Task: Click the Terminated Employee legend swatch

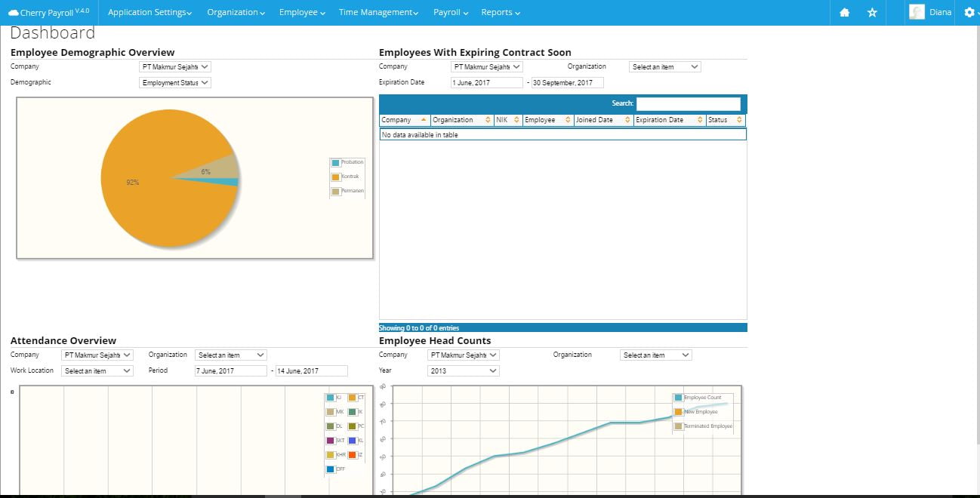Action: tap(679, 426)
